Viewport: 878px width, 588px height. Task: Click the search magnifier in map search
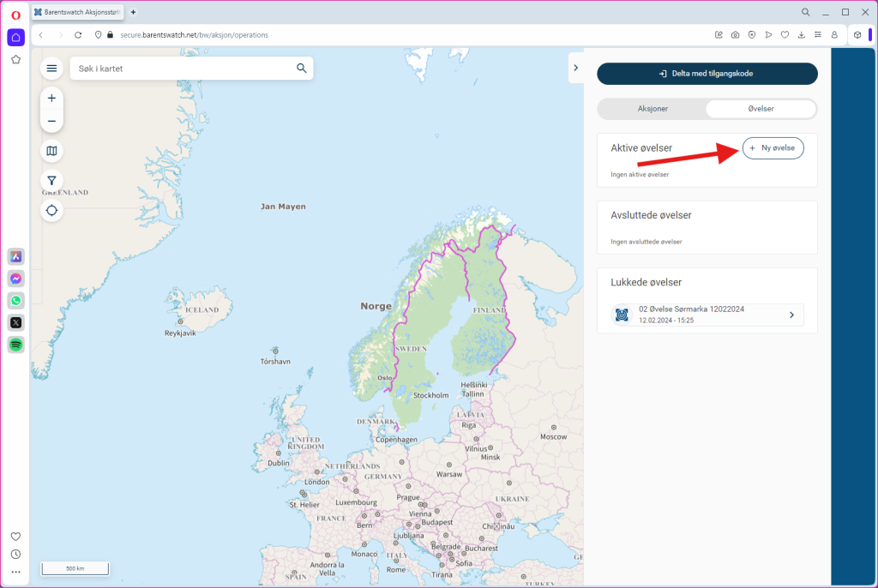[x=301, y=69]
